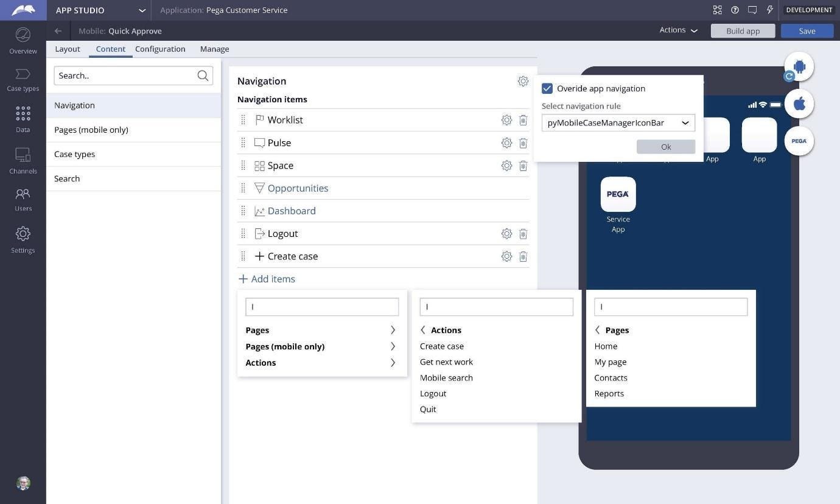Open the Navigation section gear settings
Screen dimensions: 840x504
coord(523,81)
